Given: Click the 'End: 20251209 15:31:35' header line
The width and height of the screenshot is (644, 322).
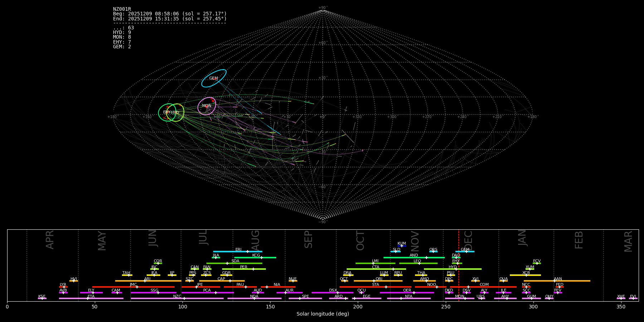Looking at the screenshot, I should click(170, 19).
